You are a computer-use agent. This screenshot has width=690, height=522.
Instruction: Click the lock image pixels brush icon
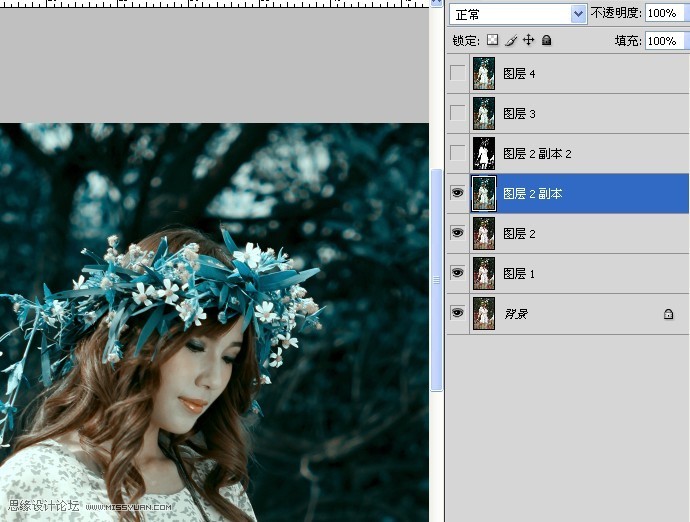(510, 41)
